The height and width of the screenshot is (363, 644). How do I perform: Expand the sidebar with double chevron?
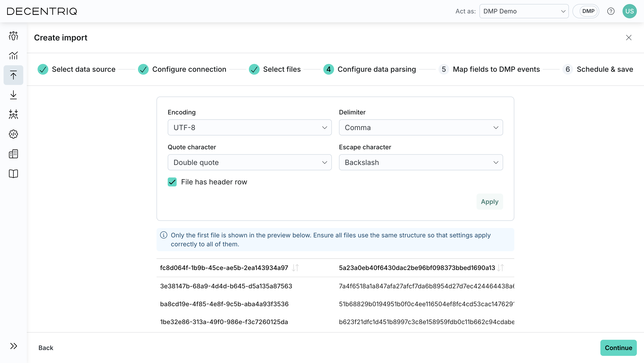[13, 346]
